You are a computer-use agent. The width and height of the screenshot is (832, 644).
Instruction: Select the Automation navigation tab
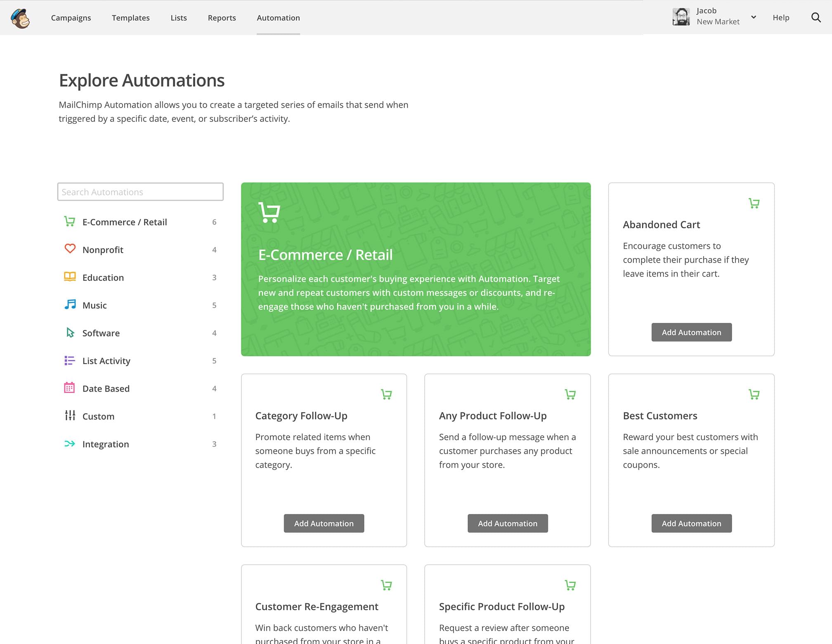(x=278, y=18)
